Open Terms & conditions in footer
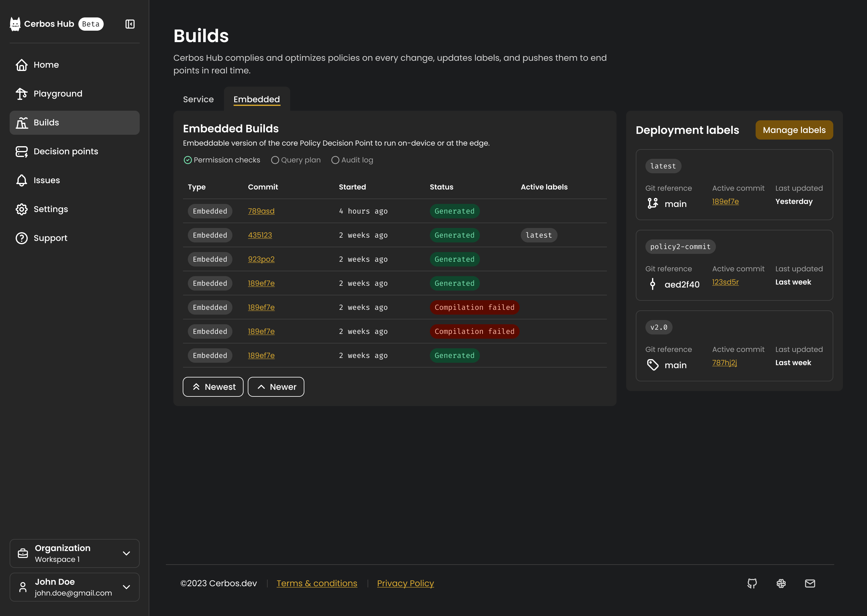 (x=317, y=584)
